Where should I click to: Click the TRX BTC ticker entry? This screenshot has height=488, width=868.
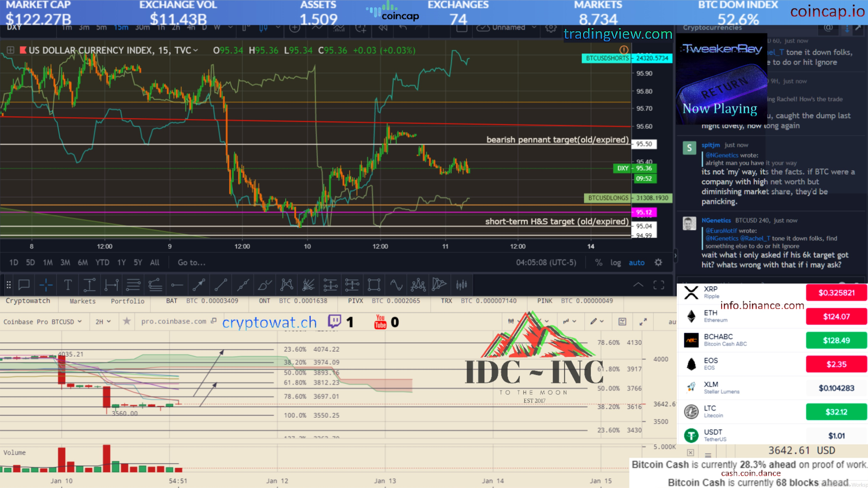[479, 301]
